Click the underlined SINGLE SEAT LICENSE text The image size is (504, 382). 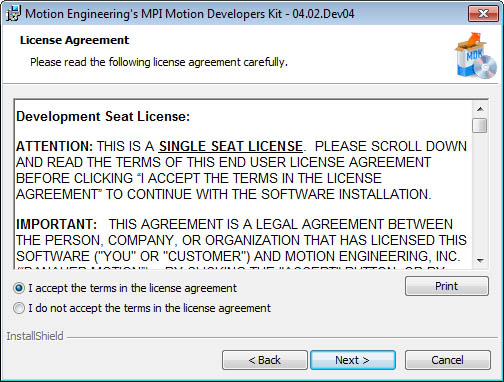coord(231,146)
